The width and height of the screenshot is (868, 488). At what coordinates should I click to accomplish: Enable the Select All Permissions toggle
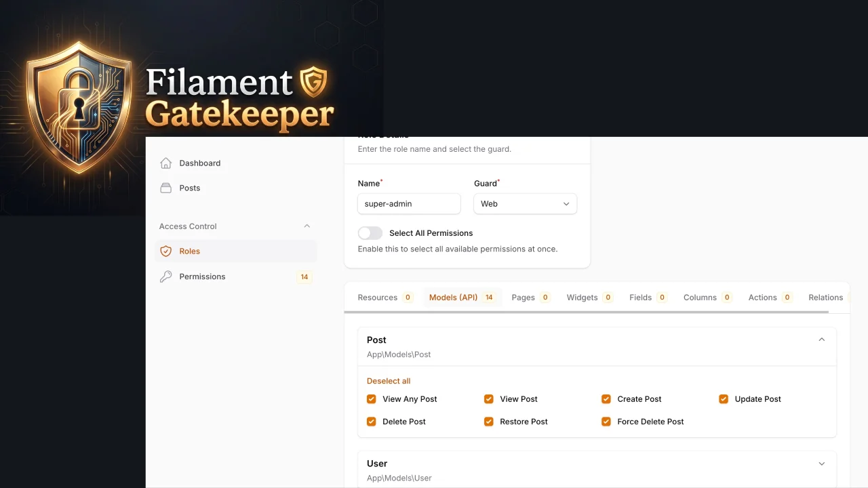point(370,233)
